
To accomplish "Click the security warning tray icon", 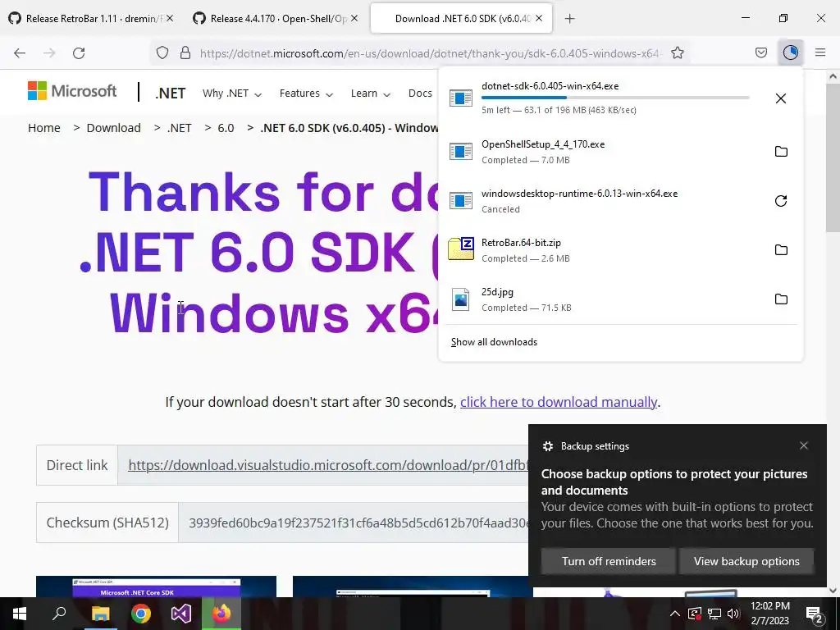I will 694,614.
